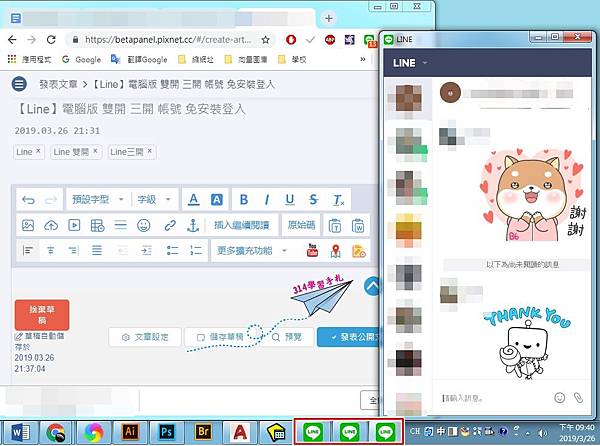The height and width of the screenshot is (446, 600).
Task: Paste from Word icon
Action: (x=358, y=226)
